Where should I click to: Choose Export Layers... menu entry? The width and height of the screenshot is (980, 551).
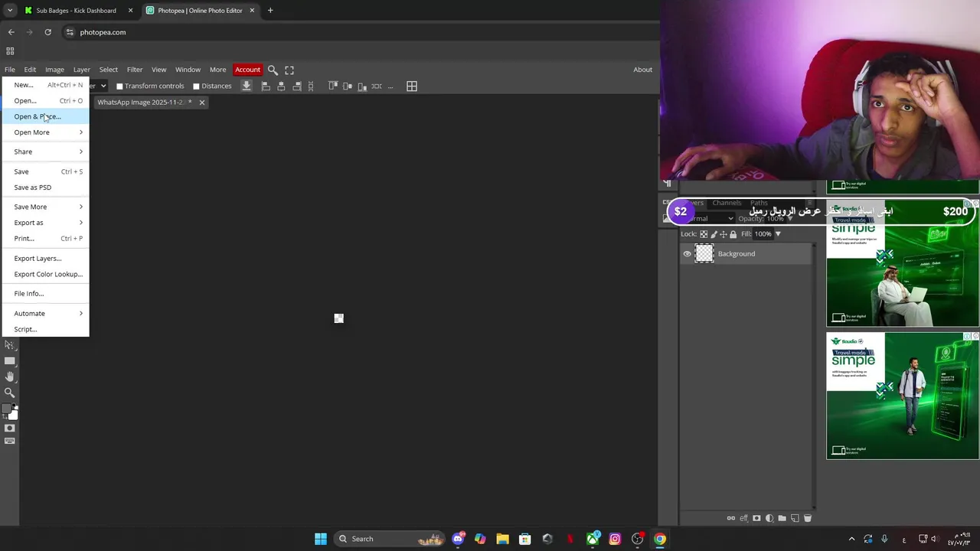click(x=46, y=259)
